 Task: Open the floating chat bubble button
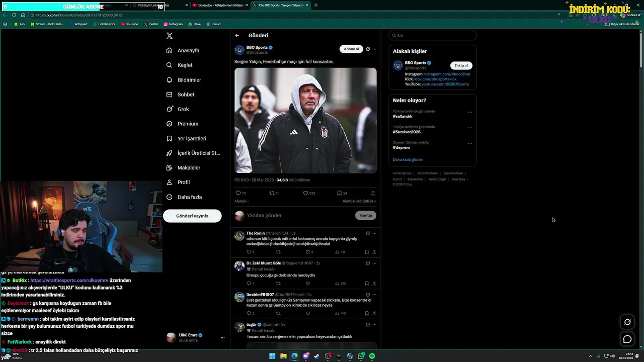click(627, 339)
